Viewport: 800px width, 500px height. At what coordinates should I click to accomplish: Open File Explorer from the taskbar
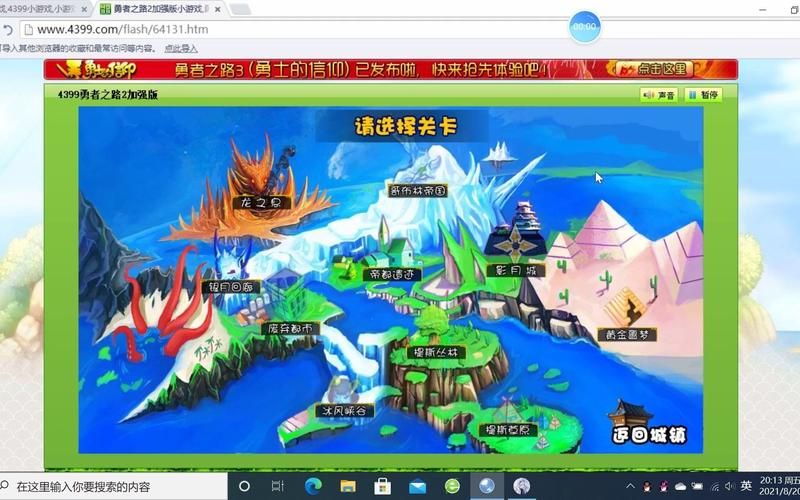click(347, 486)
